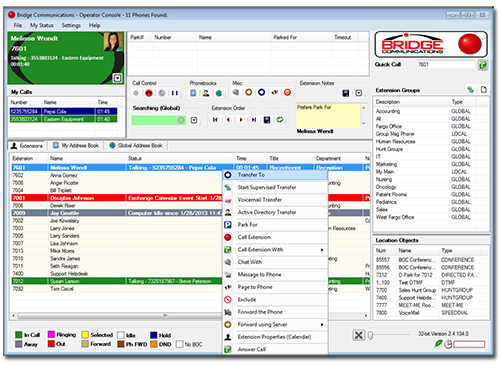Open the blue phonebook icon under Phonebooks
Viewport: 500px width, 365px height.
coord(193,93)
